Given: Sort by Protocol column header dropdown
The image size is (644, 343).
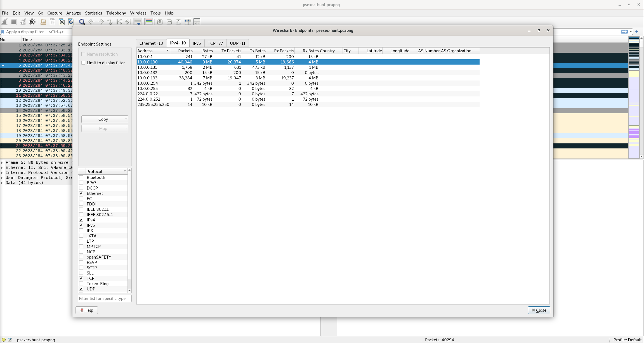Looking at the screenshot, I should [x=106, y=171].
